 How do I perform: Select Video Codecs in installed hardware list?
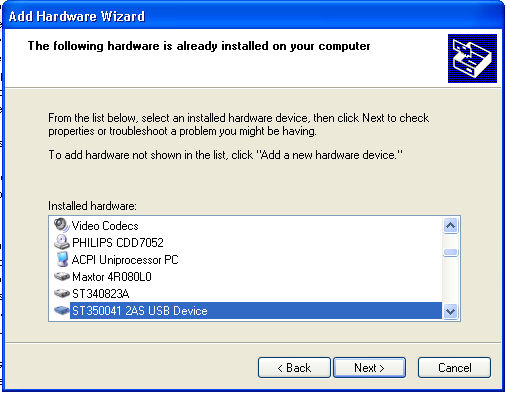click(105, 226)
